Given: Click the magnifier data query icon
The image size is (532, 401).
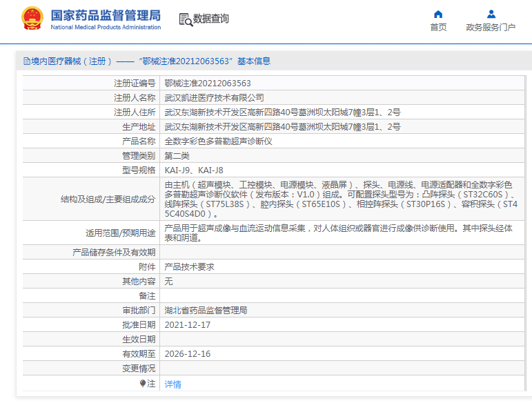Looking at the screenshot, I should pos(185,19).
